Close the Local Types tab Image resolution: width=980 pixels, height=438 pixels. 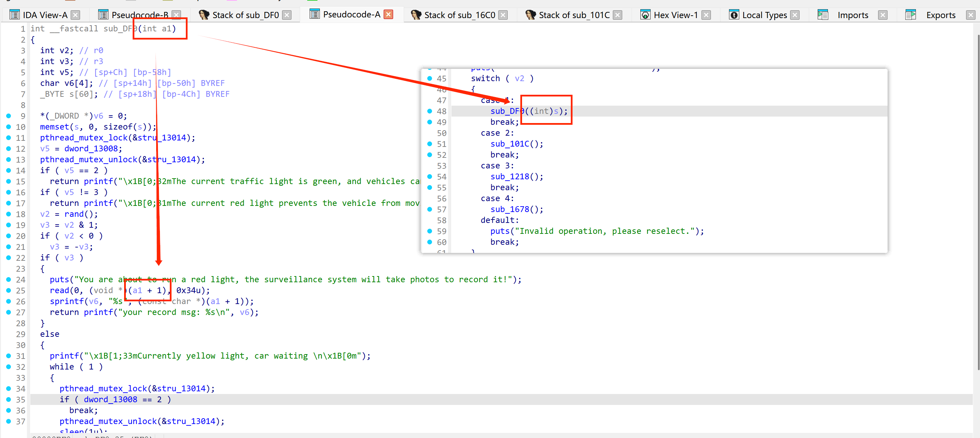pyautogui.click(x=795, y=15)
